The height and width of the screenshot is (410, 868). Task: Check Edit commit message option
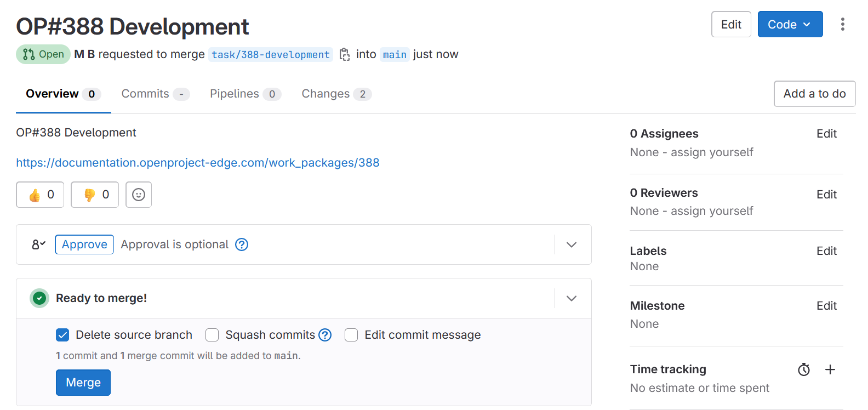click(x=351, y=335)
